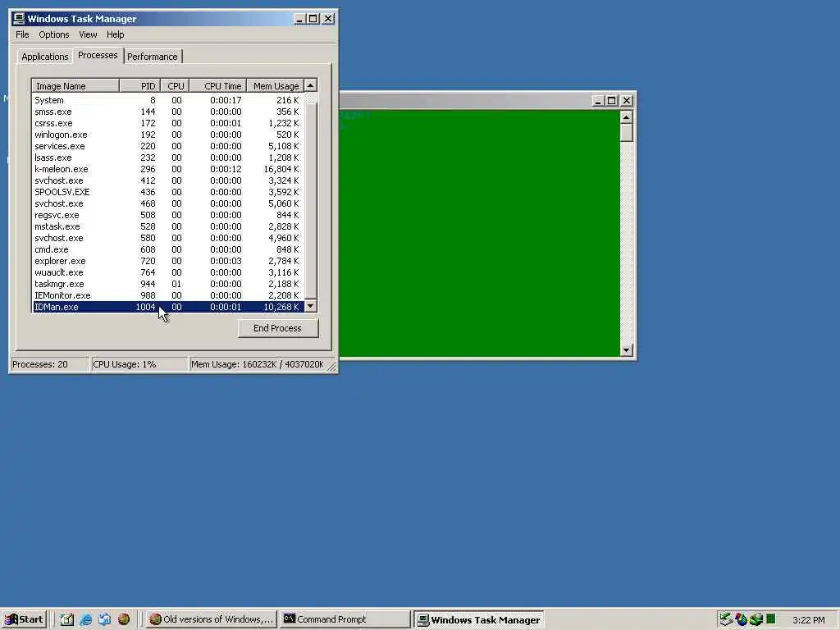
Task: Select the Processes tab
Action: click(x=98, y=55)
